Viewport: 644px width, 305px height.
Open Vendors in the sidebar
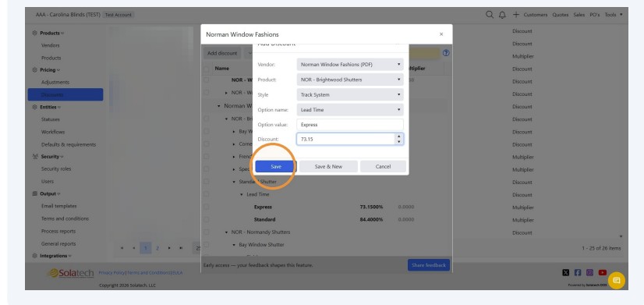50,45
